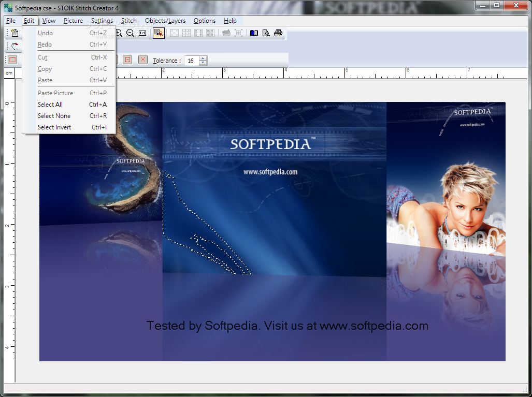Screen dimensions: 532x397
Task: Click the Tolerance input field
Action: (192, 61)
